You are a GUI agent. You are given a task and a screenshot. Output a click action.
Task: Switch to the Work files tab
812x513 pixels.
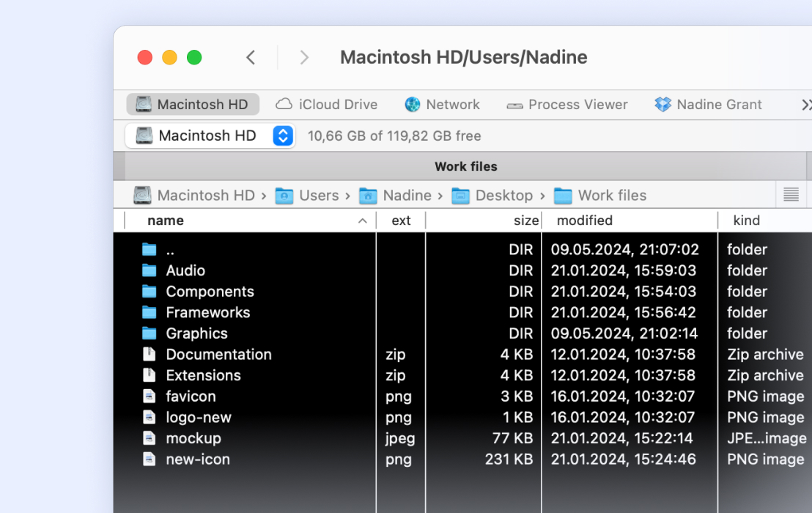coord(465,166)
